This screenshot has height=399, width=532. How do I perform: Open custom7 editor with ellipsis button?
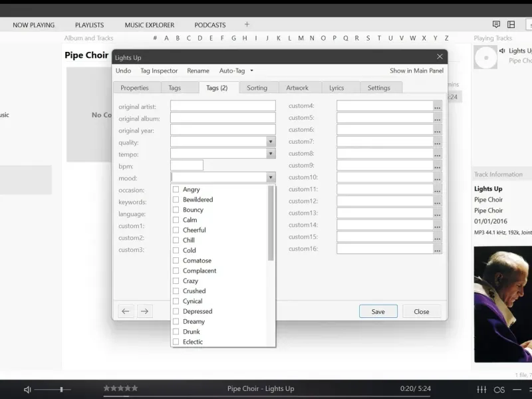(x=438, y=142)
